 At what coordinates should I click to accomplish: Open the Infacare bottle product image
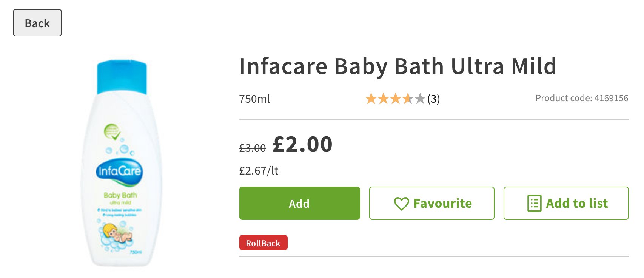pos(121,163)
